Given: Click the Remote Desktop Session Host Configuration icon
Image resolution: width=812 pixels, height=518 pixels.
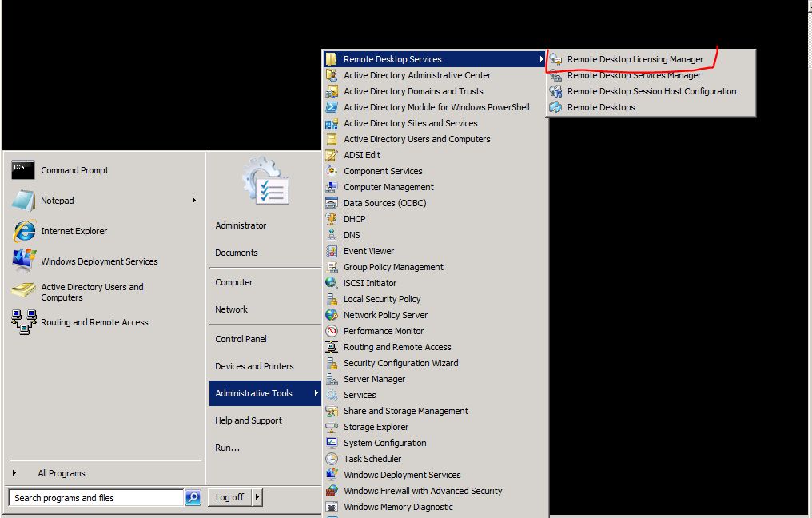Looking at the screenshot, I should click(555, 91).
